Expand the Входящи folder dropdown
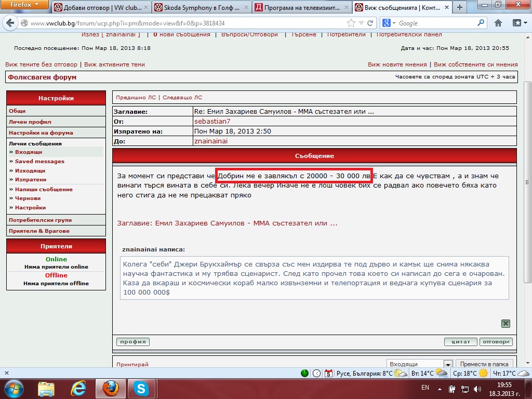The height and width of the screenshot is (399, 532). pos(447,364)
